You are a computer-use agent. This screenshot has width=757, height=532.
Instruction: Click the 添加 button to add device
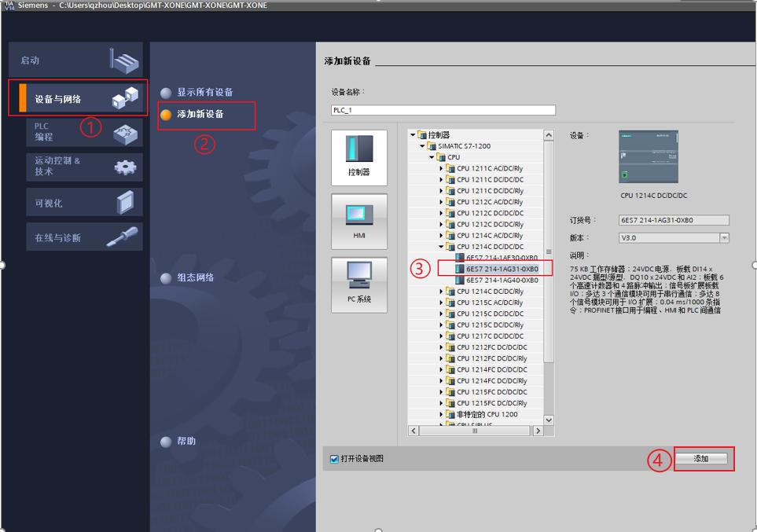pos(703,459)
